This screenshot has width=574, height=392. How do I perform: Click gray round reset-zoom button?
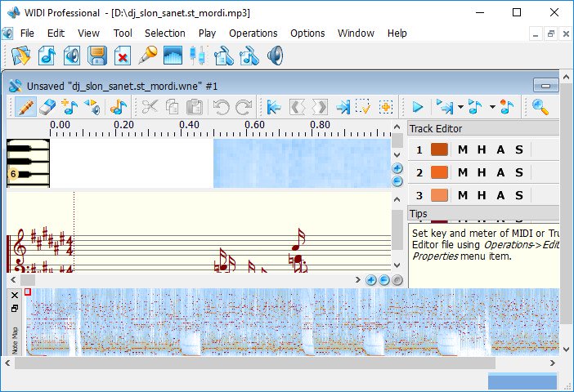tap(397, 280)
